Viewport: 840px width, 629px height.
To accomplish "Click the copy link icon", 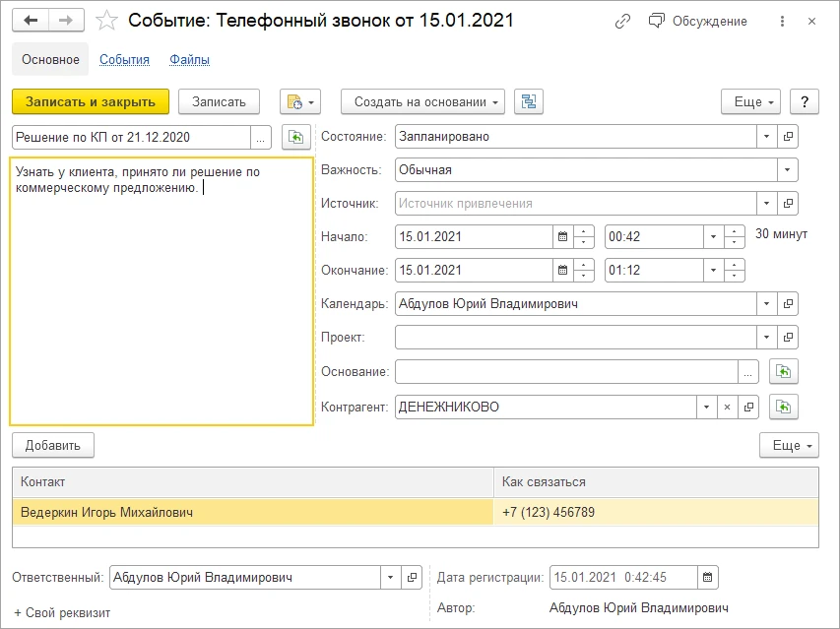I will click(x=622, y=21).
